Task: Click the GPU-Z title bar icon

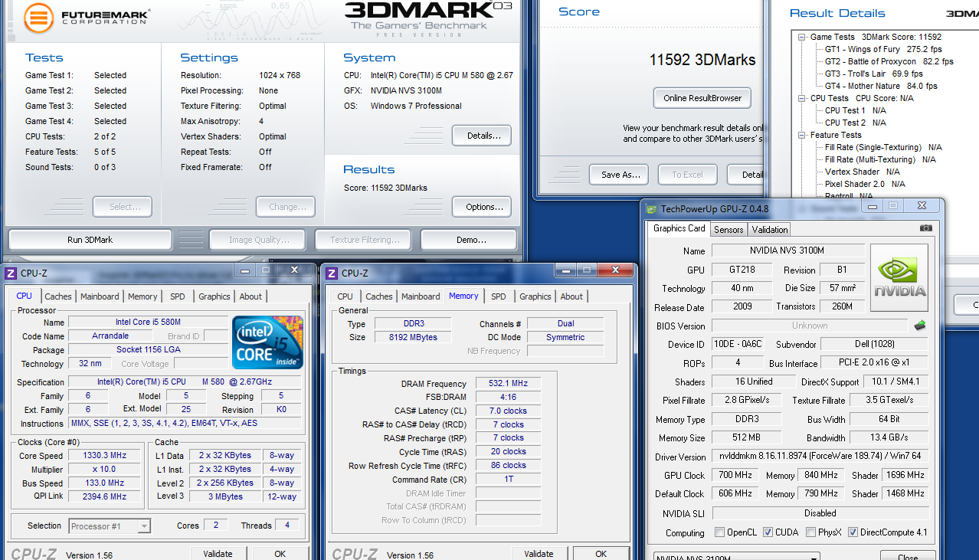Action: (652, 208)
